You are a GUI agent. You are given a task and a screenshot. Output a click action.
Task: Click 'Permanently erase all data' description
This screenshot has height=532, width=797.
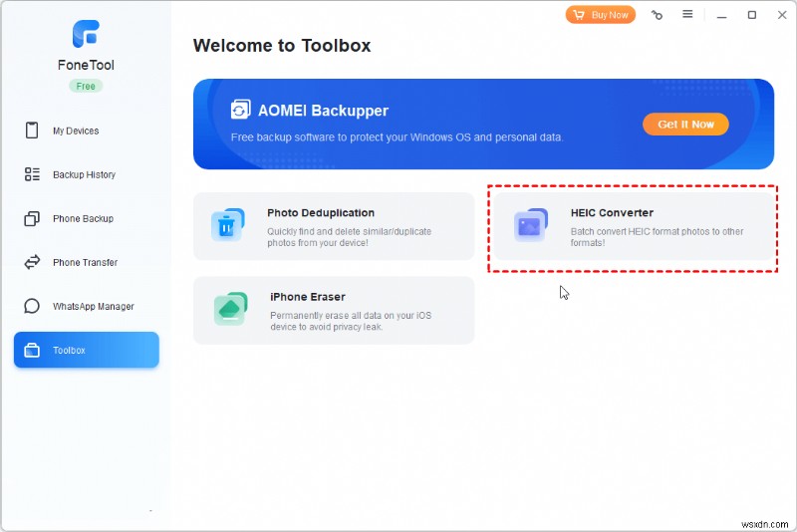click(351, 321)
